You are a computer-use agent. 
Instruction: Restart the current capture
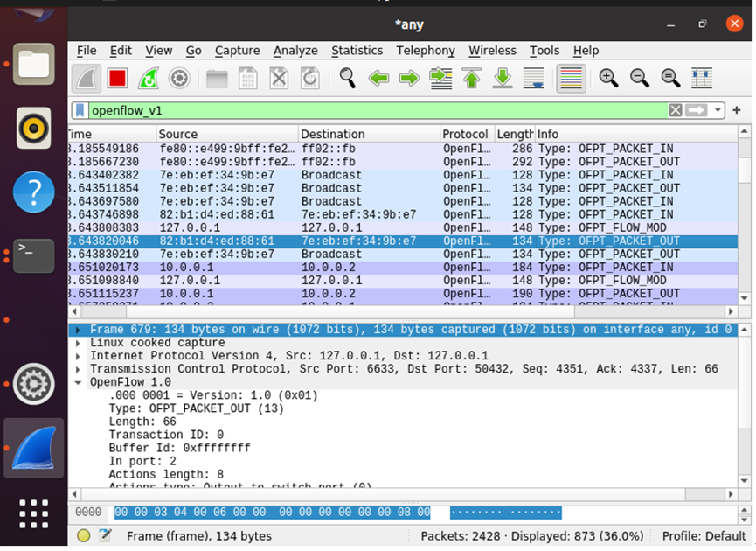coord(149,79)
